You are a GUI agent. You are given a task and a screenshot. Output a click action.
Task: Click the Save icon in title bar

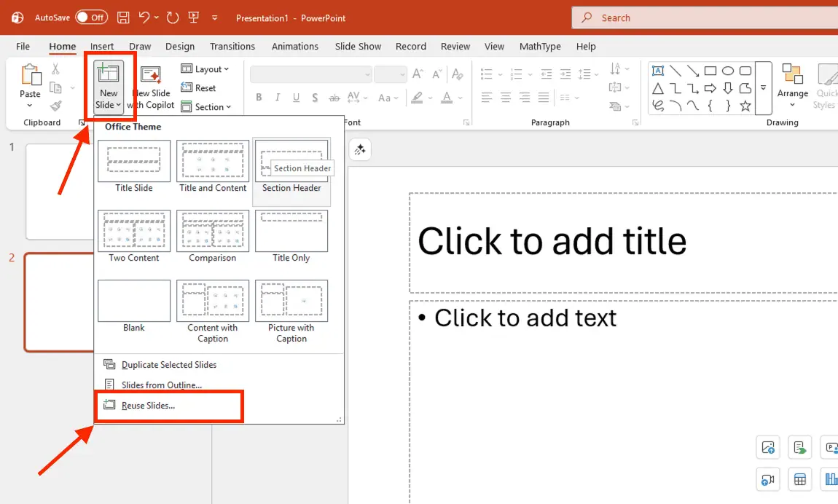click(x=123, y=17)
